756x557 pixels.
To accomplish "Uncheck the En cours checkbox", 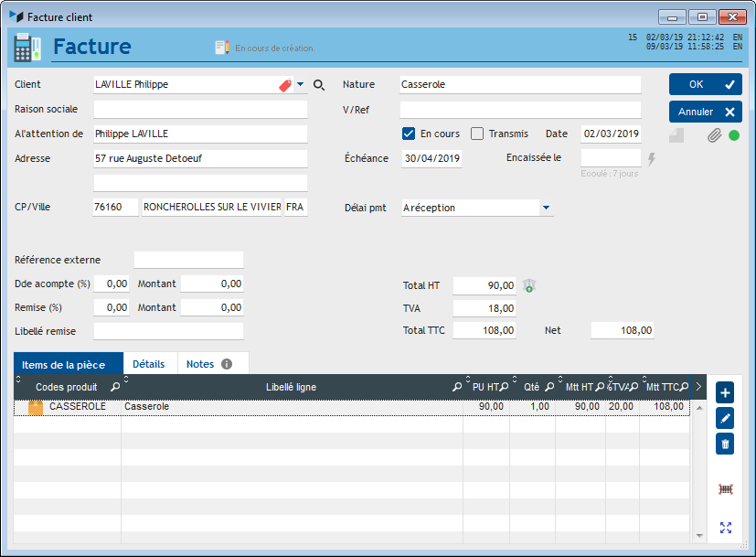I will click(409, 134).
